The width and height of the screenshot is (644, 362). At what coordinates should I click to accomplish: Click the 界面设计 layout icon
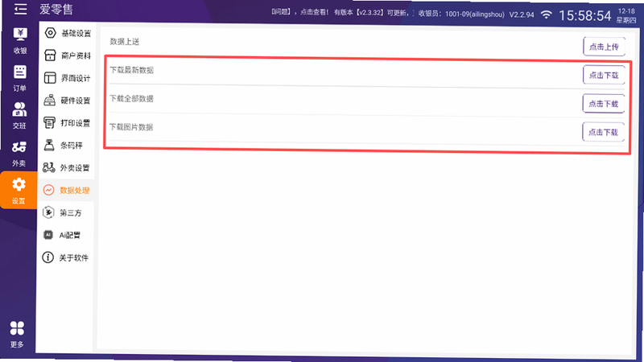point(50,77)
